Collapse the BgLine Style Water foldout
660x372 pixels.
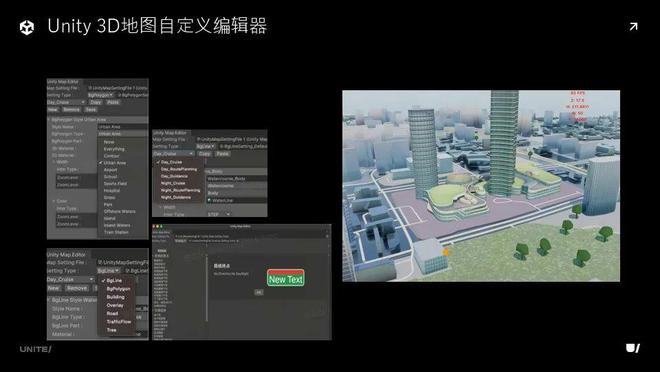point(49,300)
